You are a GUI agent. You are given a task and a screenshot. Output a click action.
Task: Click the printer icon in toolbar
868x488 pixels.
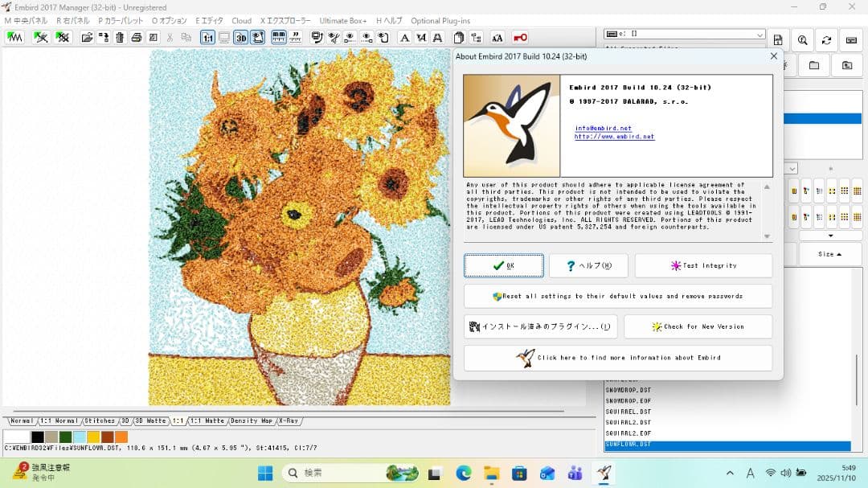(136, 38)
